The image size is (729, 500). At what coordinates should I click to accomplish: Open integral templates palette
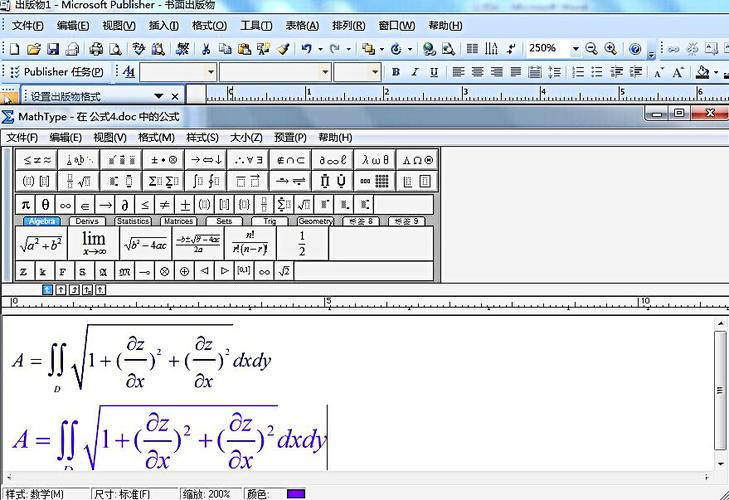206,181
